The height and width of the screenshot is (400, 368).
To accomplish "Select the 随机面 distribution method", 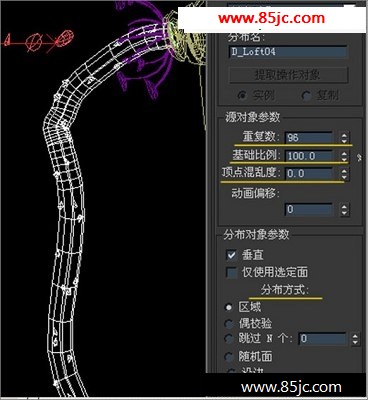I will point(229,357).
